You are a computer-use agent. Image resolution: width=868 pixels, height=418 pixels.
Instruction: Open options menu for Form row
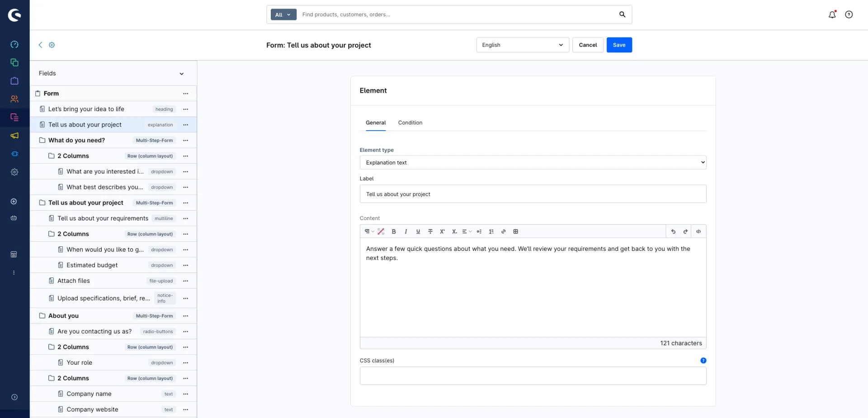(186, 94)
